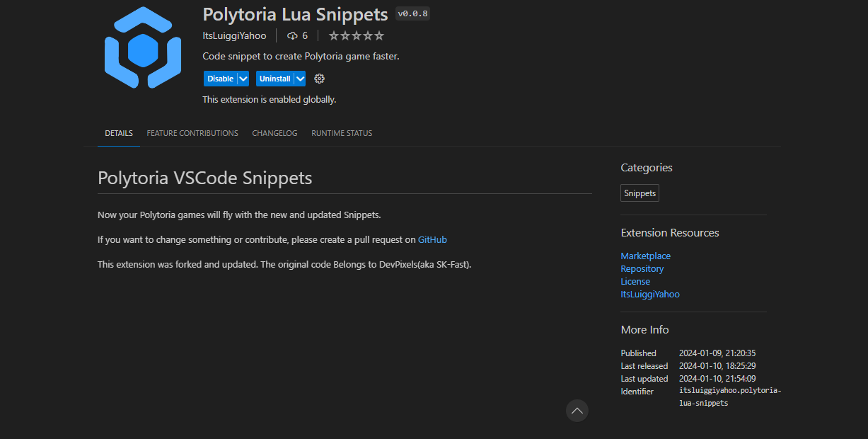This screenshot has width=868, height=439.
Task: Open the Feature Contributions tab
Action: tap(192, 133)
